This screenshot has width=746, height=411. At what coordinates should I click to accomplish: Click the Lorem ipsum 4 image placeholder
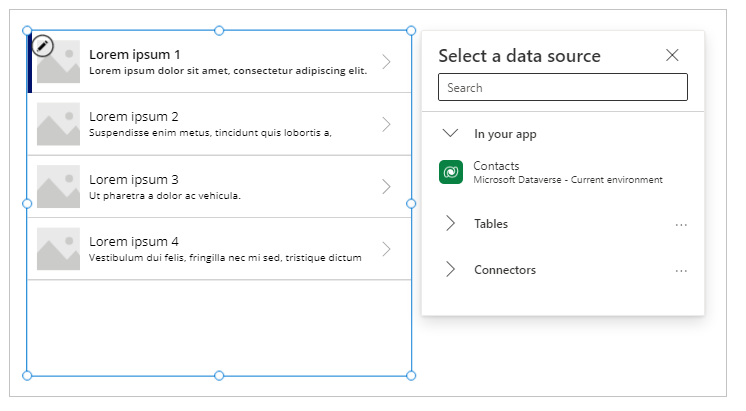58,249
